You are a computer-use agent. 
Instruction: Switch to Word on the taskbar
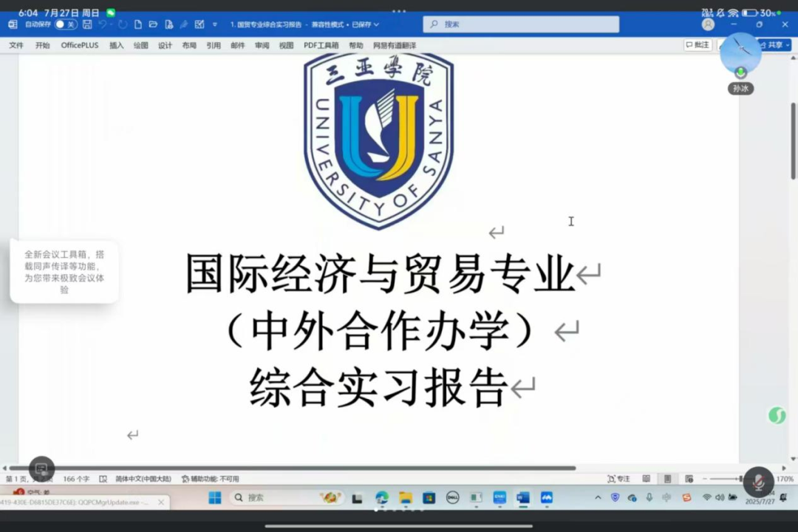pyautogui.click(x=522, y=497)
